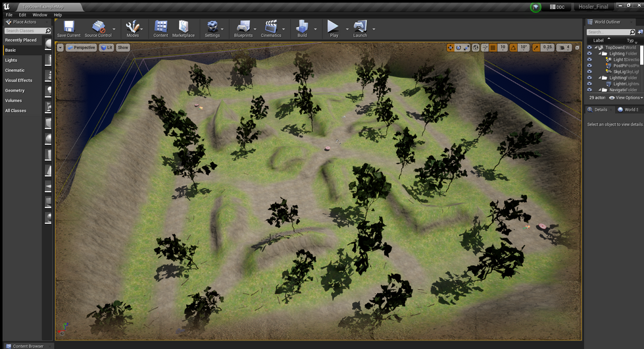
Task: Open the Help menu
Action: 58,14
